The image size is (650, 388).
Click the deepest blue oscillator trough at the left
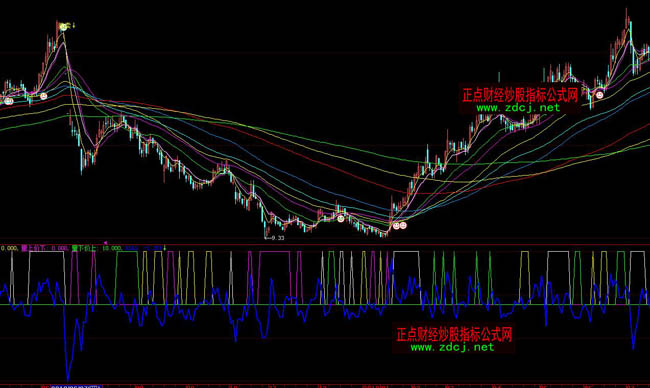[x=68, y=377]
